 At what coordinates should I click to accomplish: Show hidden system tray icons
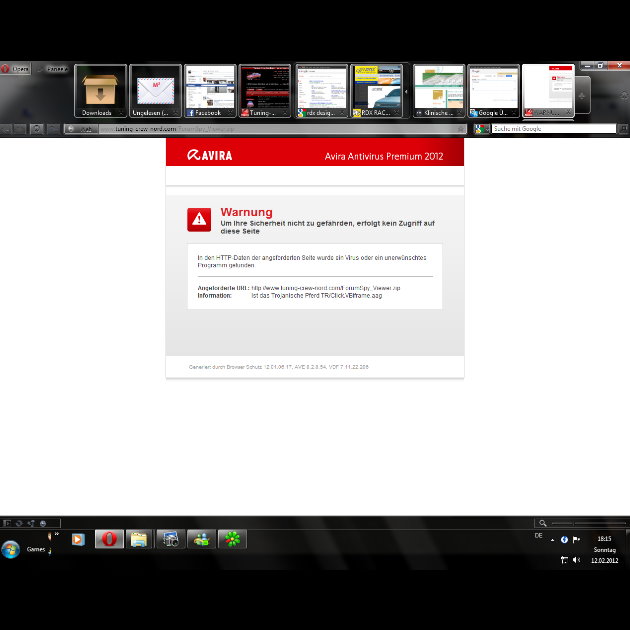(x=552, y=539)
